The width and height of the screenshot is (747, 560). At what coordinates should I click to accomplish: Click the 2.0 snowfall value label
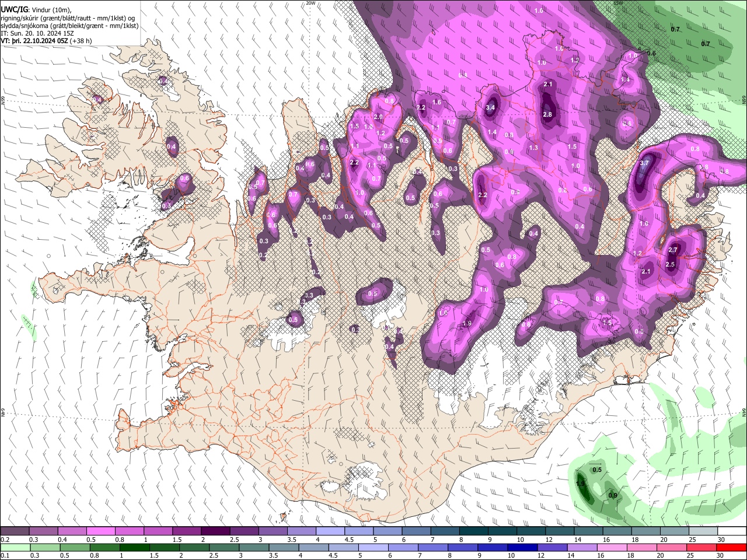(x=378, y=117)
